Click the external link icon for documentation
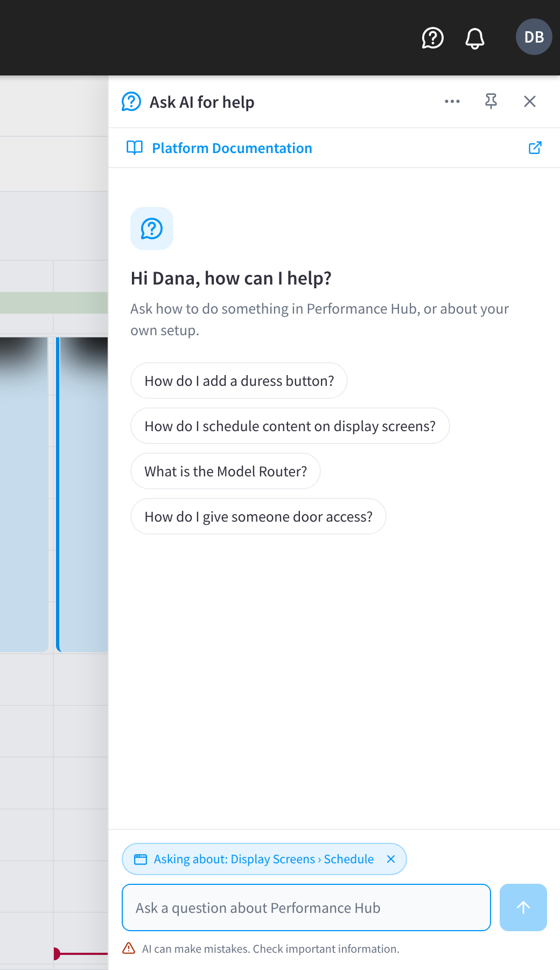The image size is (560, 970). pos(535,148)
